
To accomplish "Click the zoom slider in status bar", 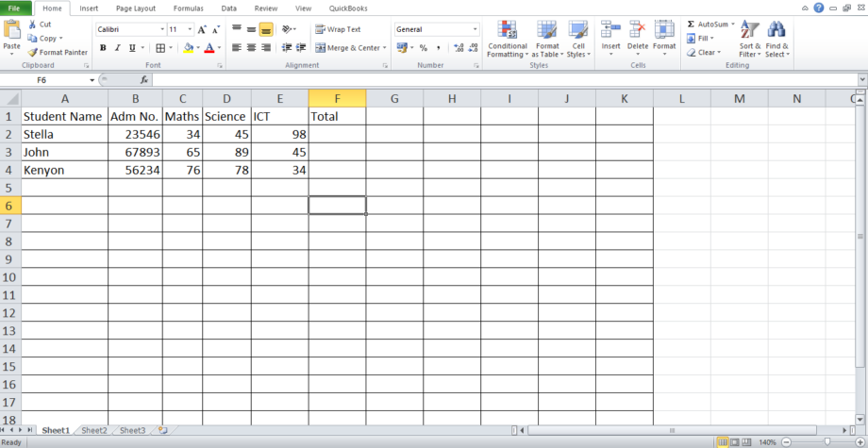I will [826, 441].
